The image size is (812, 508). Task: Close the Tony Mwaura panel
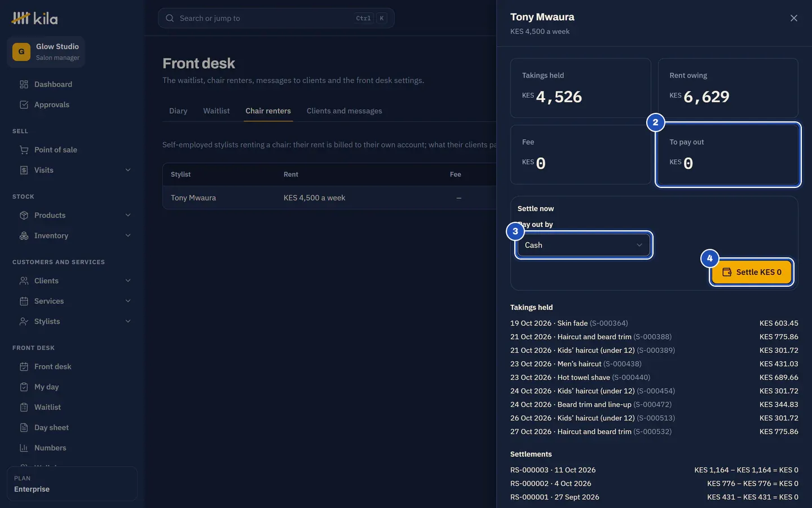point(794,18)
